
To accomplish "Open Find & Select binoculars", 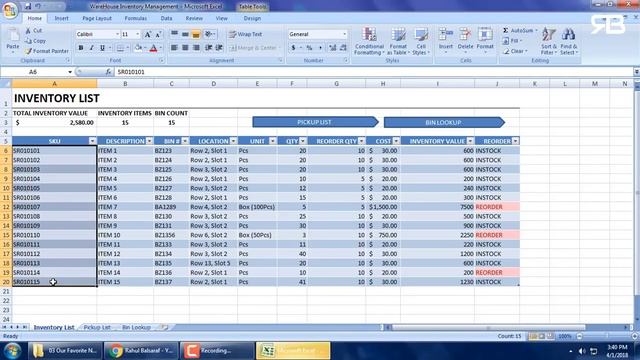I will click(568, 41).
